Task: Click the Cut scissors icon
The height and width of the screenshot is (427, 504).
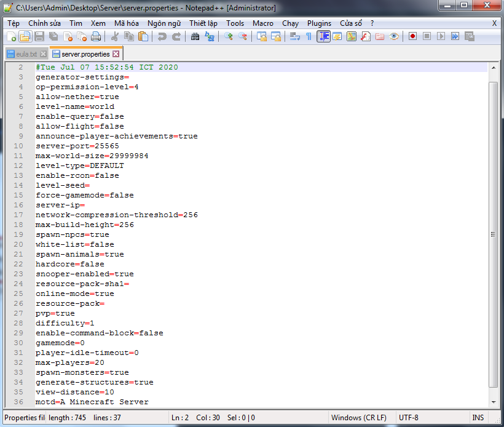Action: [x=114, y=37]
